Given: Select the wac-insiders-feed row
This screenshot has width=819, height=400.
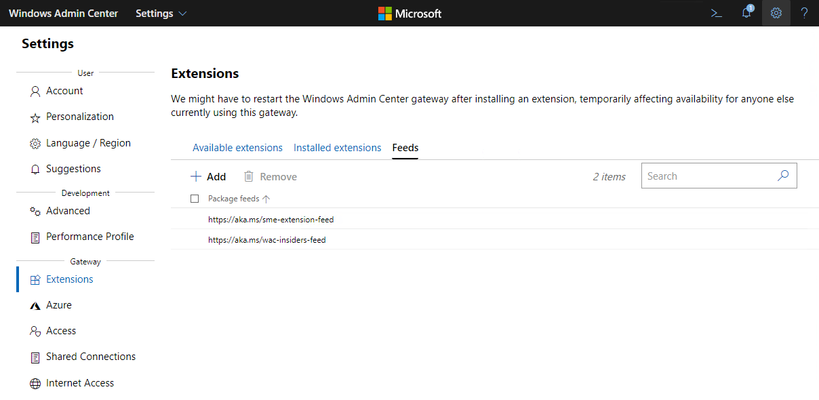Looking at the screenshot, I should pyautogui.click(x=495, y=240).
